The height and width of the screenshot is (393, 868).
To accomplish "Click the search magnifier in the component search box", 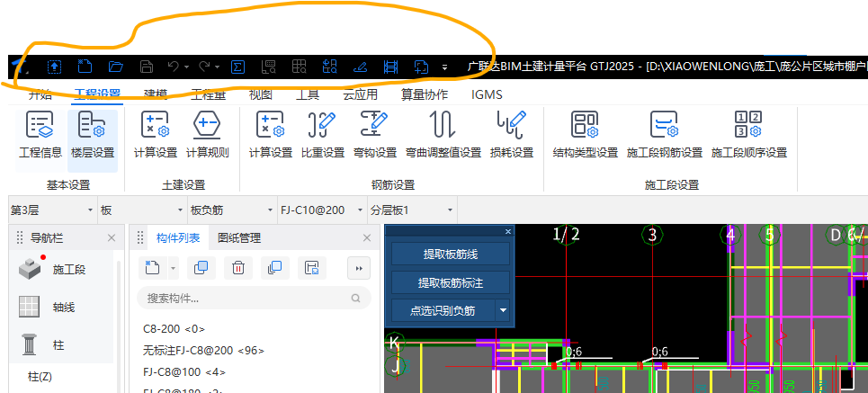I will 355,299.
